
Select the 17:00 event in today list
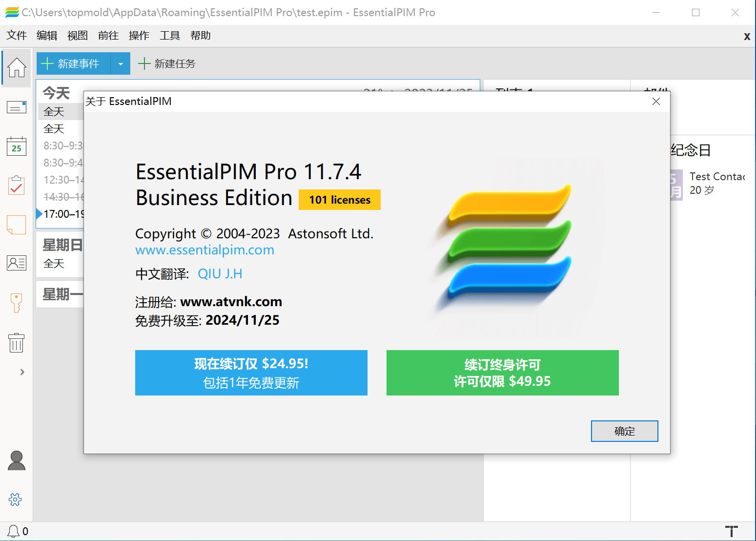63,214
